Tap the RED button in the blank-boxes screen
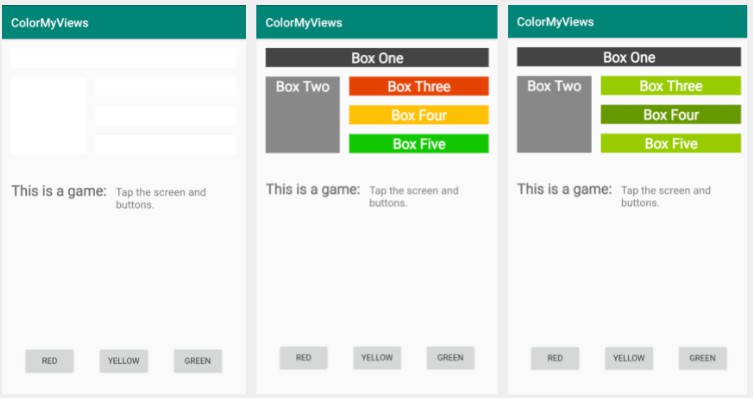The height and width of the screenshot is (398, 753). click(x=49, y=361)
